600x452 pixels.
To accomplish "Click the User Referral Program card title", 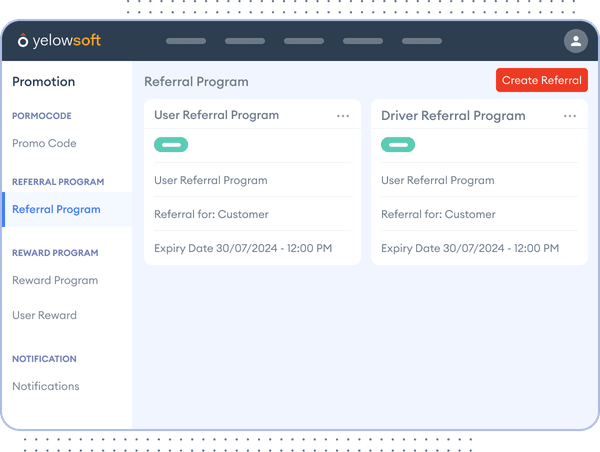I will coord(216,115).
